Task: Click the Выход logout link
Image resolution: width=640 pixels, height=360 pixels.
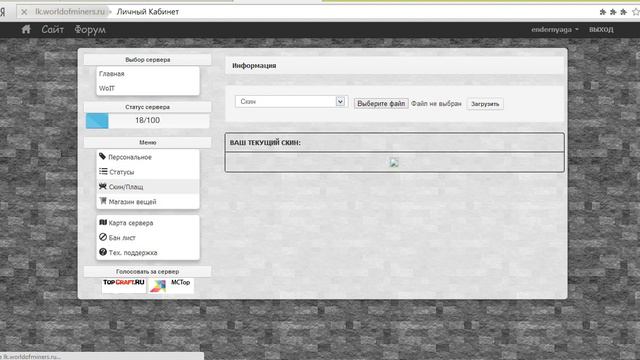Action: [601, 30]
